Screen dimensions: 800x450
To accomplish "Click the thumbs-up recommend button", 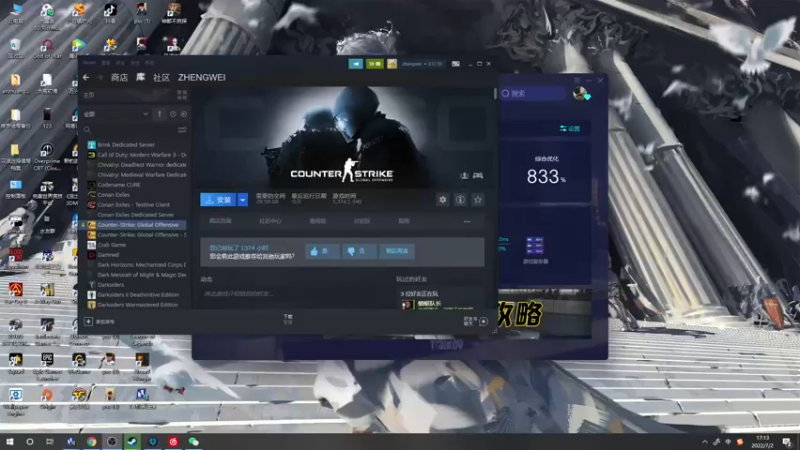I will click(320, 251).
